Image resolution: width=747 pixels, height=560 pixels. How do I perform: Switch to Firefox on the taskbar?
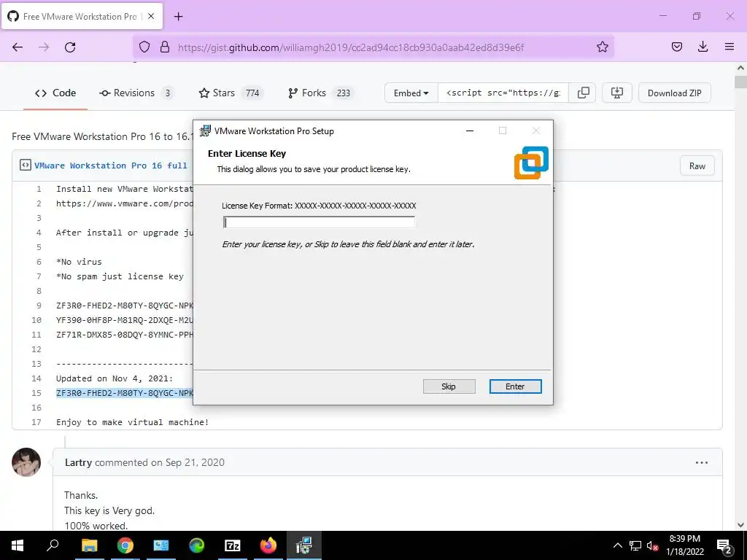(x=268, y=545)
